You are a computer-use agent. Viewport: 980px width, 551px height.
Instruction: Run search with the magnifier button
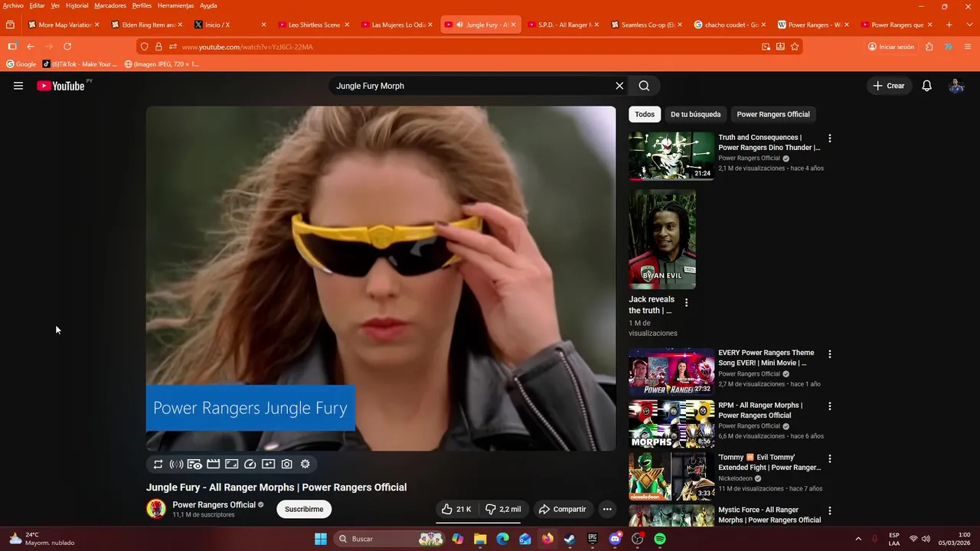pyautogui.click(x=644, y=86)
